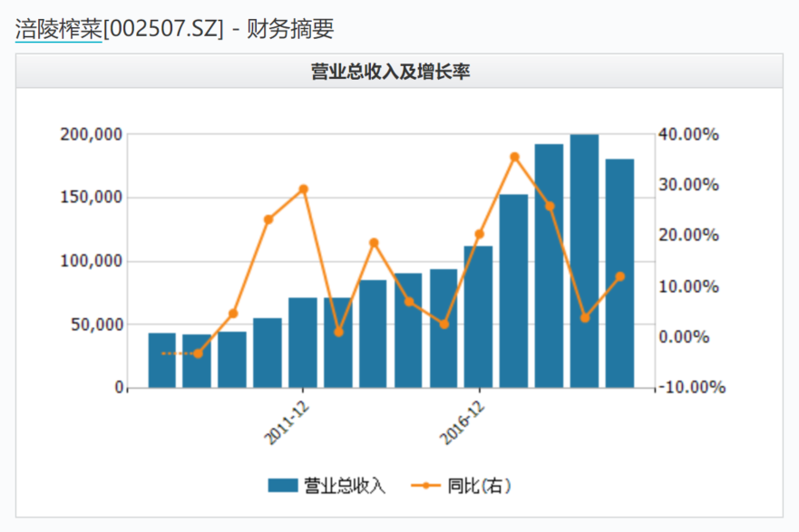Screen dimensions: 799x532
Task: Click the 营业总收入及增长率 chart title
Action: point(390,72)
